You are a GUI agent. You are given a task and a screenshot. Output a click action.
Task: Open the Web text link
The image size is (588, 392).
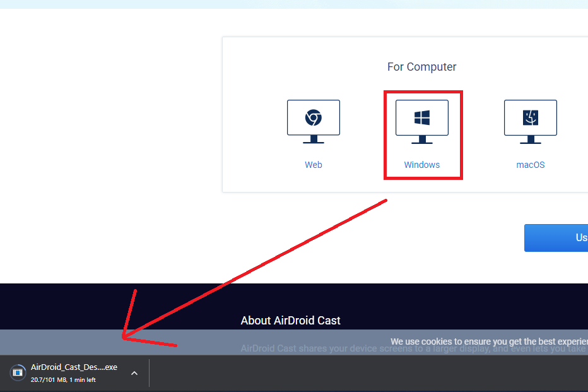(314, 165)
